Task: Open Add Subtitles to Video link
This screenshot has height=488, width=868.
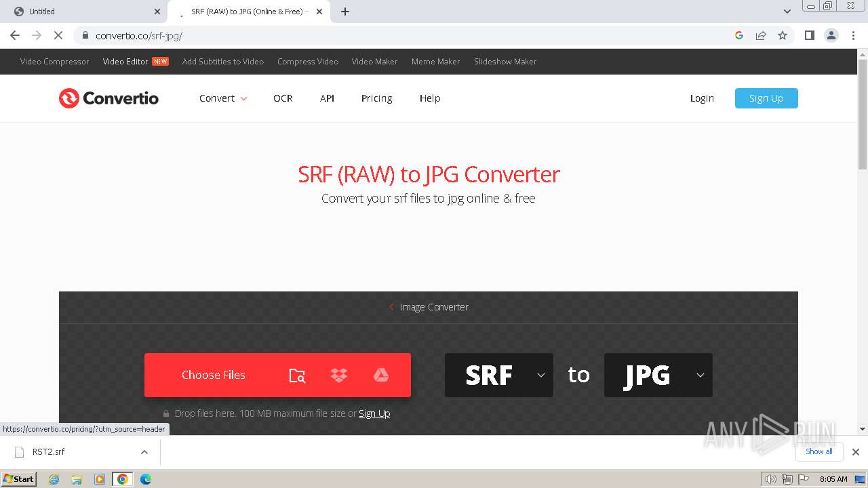Action: [x=223, y=62]
